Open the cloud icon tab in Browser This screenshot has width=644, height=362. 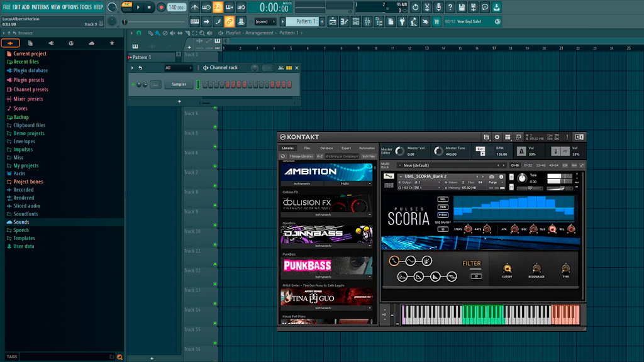pos(91,43)
